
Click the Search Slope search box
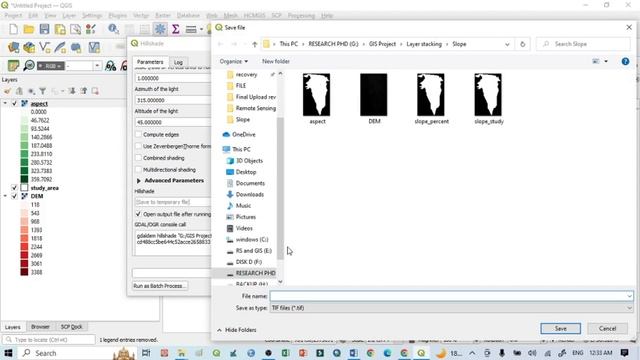pyautogui.click(x=584, y=44)
